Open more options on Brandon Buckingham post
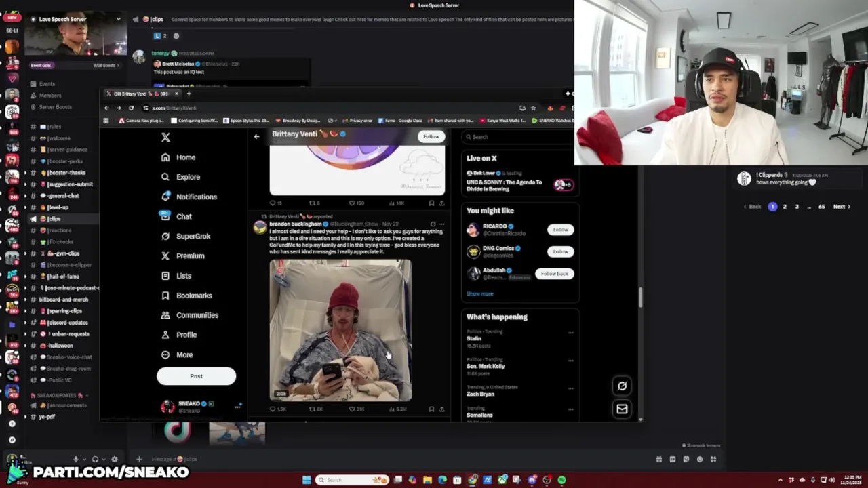The width and height of the screenshot is (868, 488). click(441, 224)
